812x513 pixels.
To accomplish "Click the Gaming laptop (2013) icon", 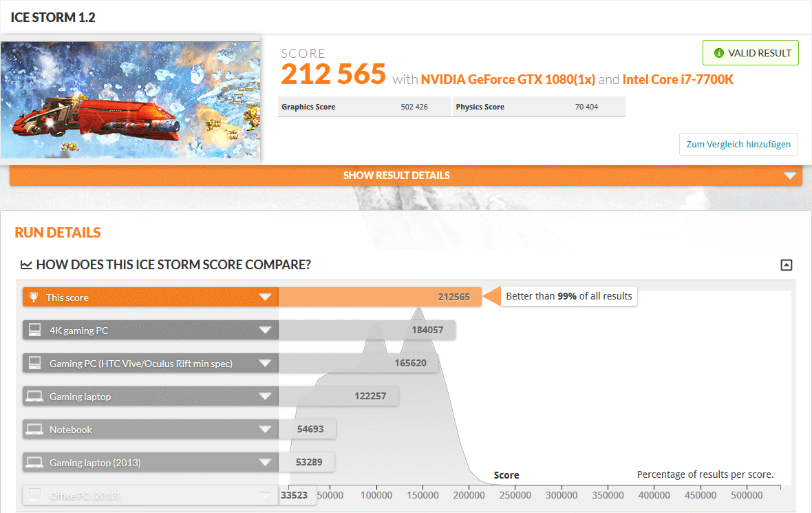I will click(x=34, y=463).
